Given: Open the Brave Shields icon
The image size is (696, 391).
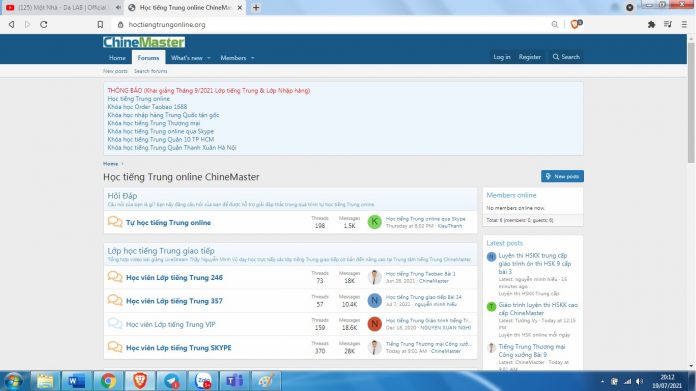Looking at the screenshot, I should (x=576, y=24).
